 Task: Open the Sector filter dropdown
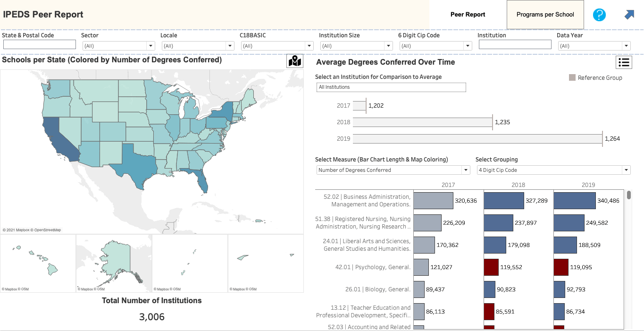(x=118, y=46)
